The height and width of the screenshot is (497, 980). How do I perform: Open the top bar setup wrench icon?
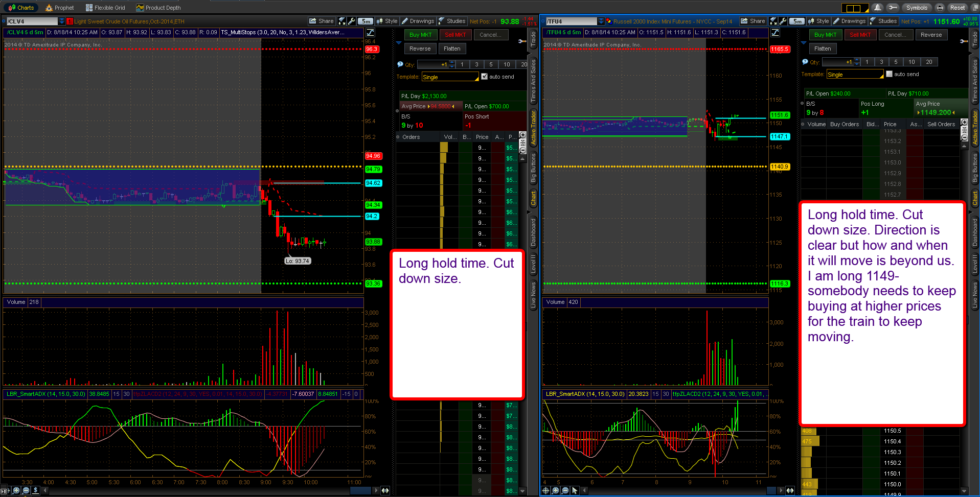(893, 8)
